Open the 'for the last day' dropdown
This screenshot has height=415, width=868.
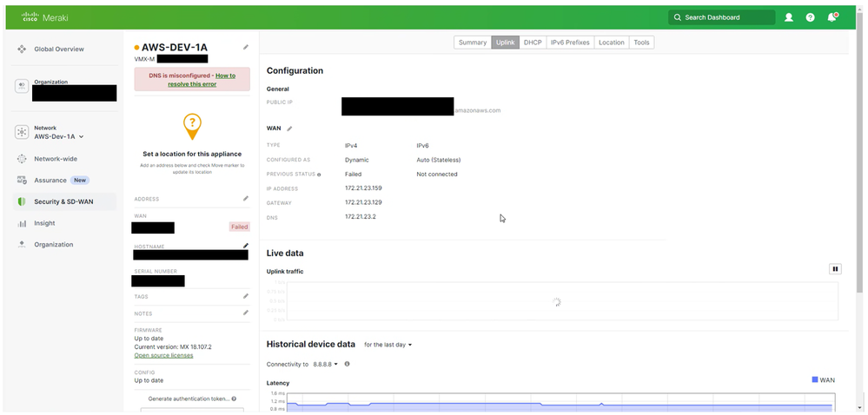tap(388, 345)
